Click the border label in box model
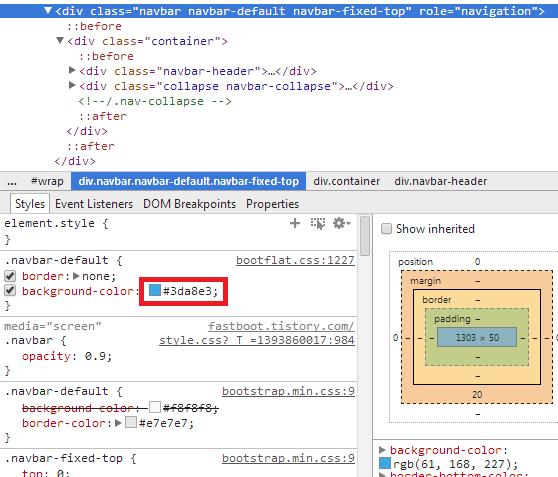This screenshot has height=477, width=558. point(437,300)
